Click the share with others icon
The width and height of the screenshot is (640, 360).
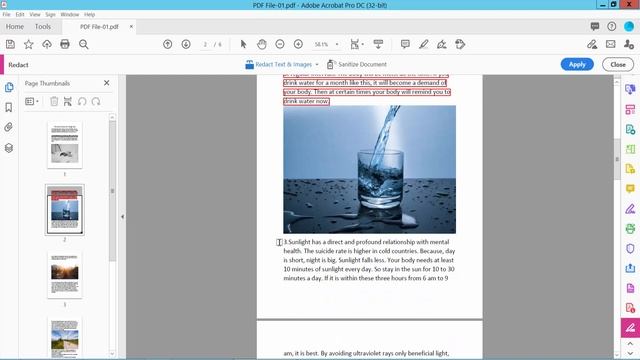pyautogui.click(x=629, y=44)
